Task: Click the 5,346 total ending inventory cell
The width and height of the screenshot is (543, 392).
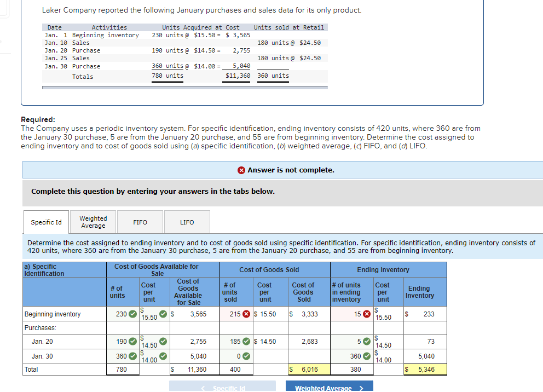Action: coord(425,370)
